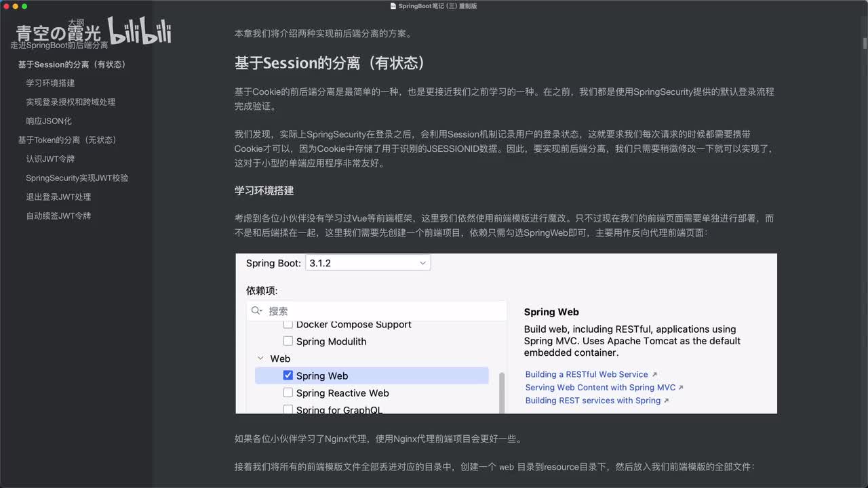This screenshot has width=868, height=488.
Task: Uncheck the Spring Web checkbox
Action: pyautogui.click(x=288, y=375)
